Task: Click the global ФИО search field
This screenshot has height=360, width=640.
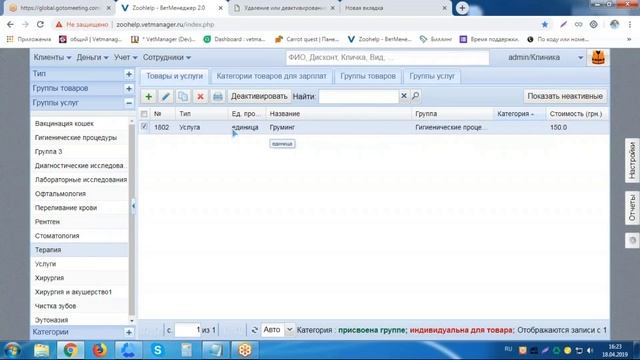Action: pos(387,58)
